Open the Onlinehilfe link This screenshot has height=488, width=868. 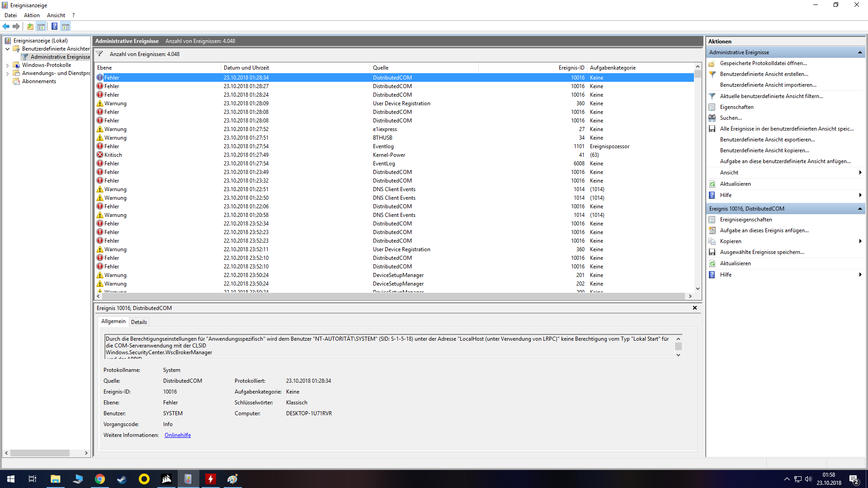178,435
